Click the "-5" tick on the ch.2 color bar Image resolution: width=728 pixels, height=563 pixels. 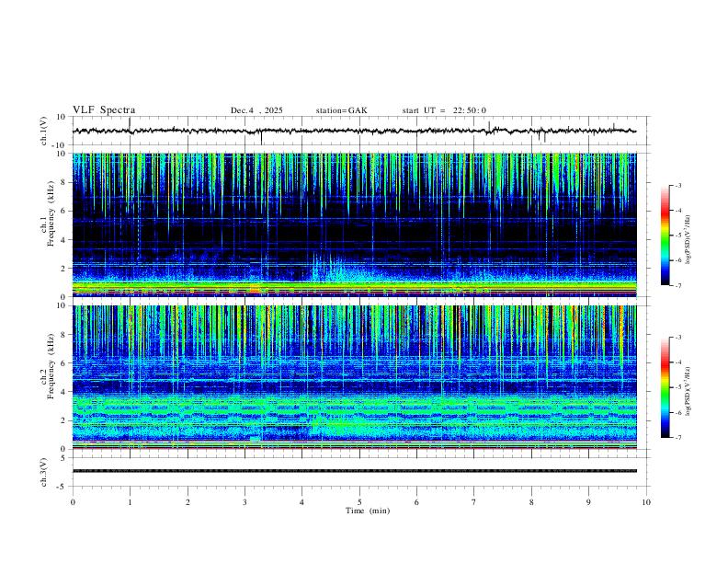677,387
